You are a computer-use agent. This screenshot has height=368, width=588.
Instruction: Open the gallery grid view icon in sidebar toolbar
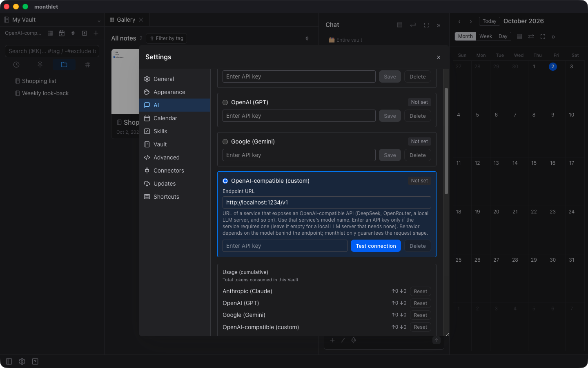(x=50, y=33)
